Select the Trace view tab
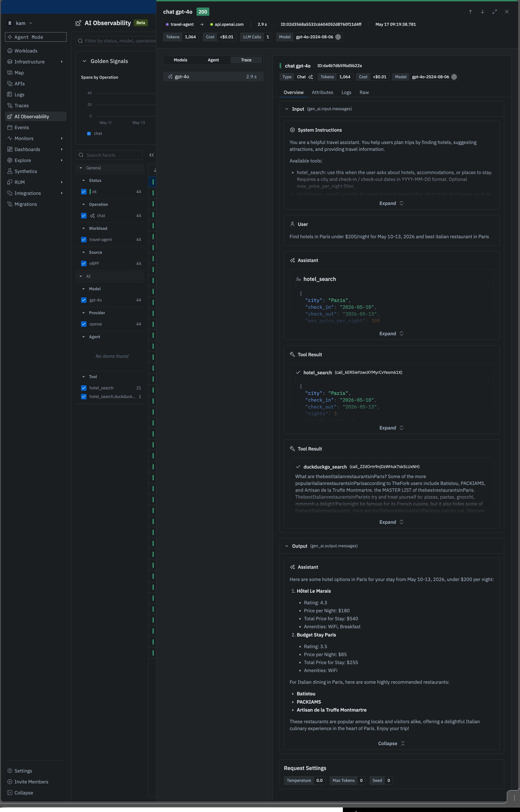Image resolution: width=520 pixels, height=812 pixels. click(x=246, y=60)
